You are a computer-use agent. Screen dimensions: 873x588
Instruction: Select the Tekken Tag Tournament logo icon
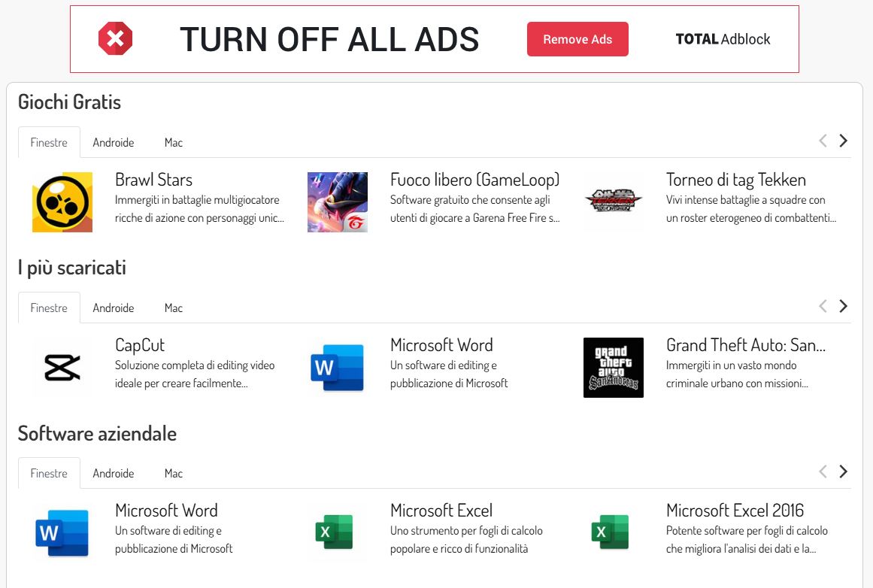coord(613,202)
